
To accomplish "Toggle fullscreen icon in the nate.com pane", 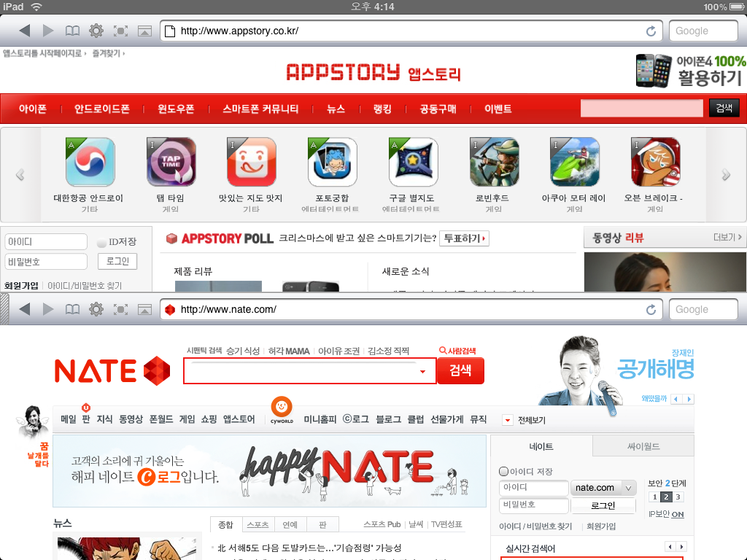I will click(120, 309).
